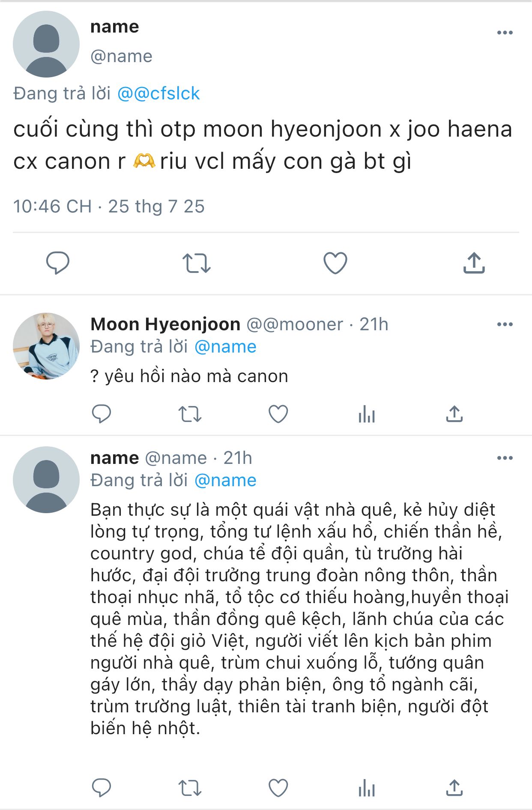532x810 pixels.
Task: Share Moon Hyeonjoon's reply
Action: 454,414
